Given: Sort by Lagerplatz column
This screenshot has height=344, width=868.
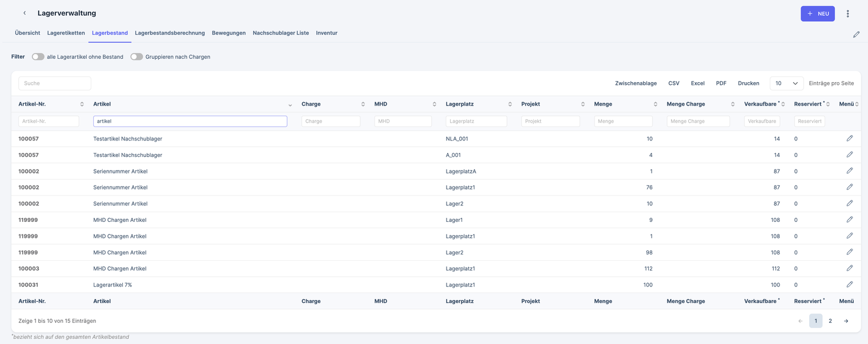Looking at the screenshot, I should 510,104.
